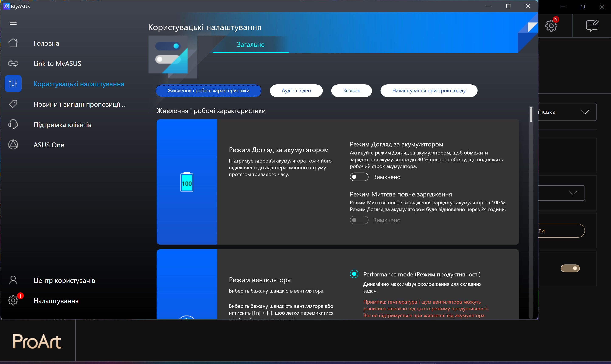Open the second dropdown chevron in background window
The width and height of the screenshot is (611, 364).
pos(573,193)
